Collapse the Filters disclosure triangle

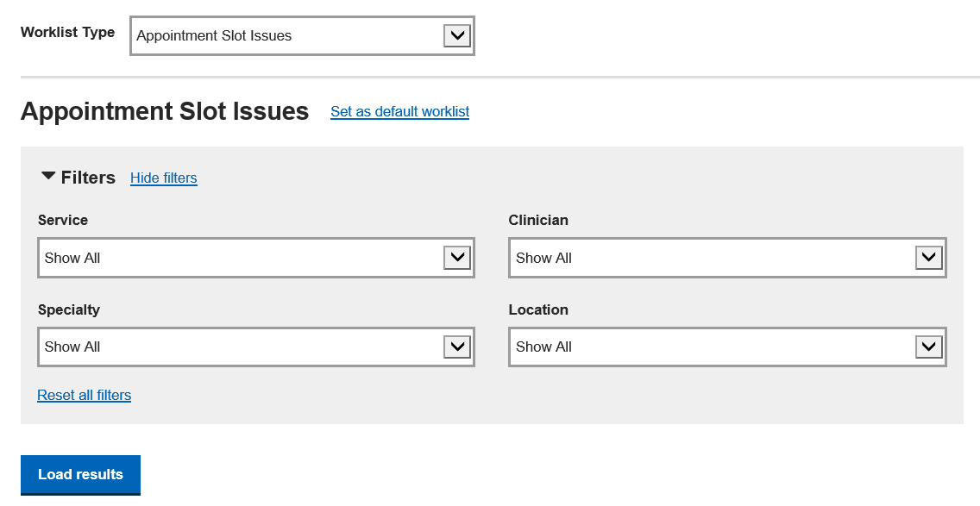[x=48, y=177]
